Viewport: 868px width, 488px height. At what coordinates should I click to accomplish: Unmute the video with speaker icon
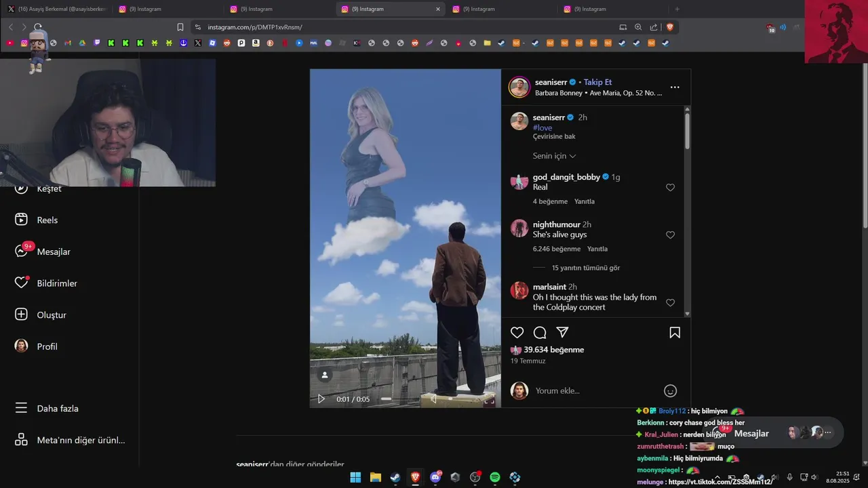tap(433, 399)
